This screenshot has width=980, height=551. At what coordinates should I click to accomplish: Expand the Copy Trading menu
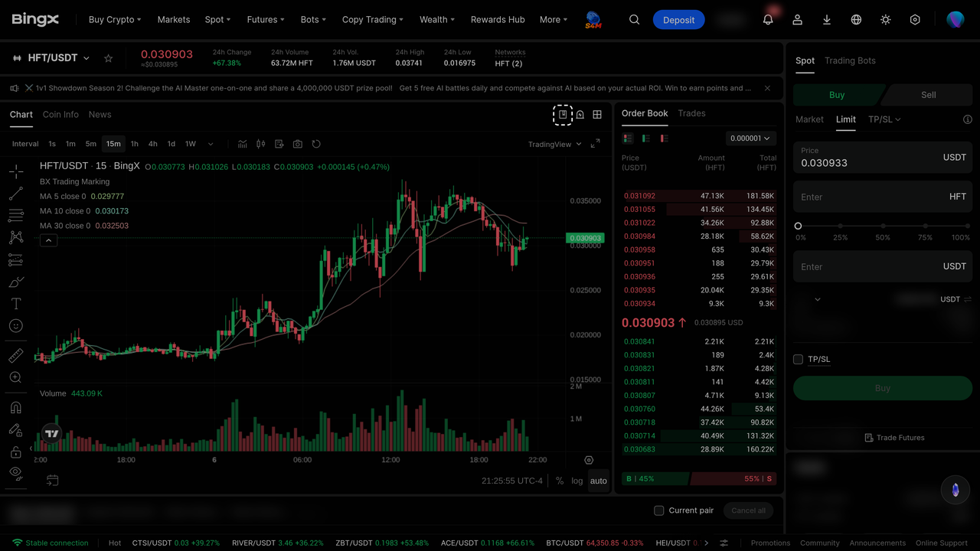coord(373,20)
